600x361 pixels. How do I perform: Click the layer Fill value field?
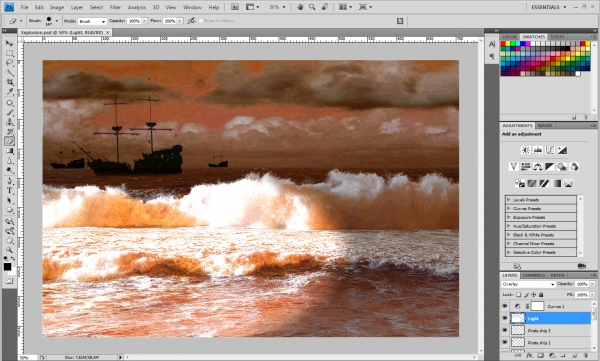click(x=582, y=295)
